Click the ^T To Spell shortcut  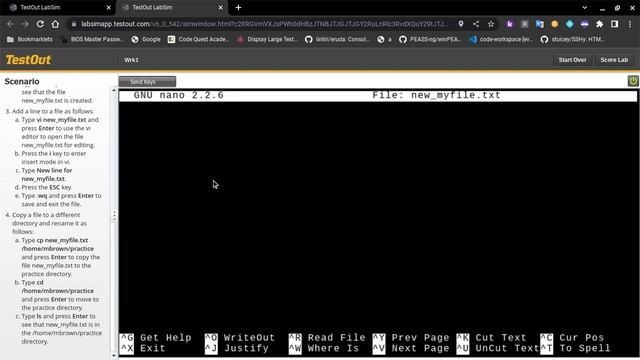(x=575, y=349)
